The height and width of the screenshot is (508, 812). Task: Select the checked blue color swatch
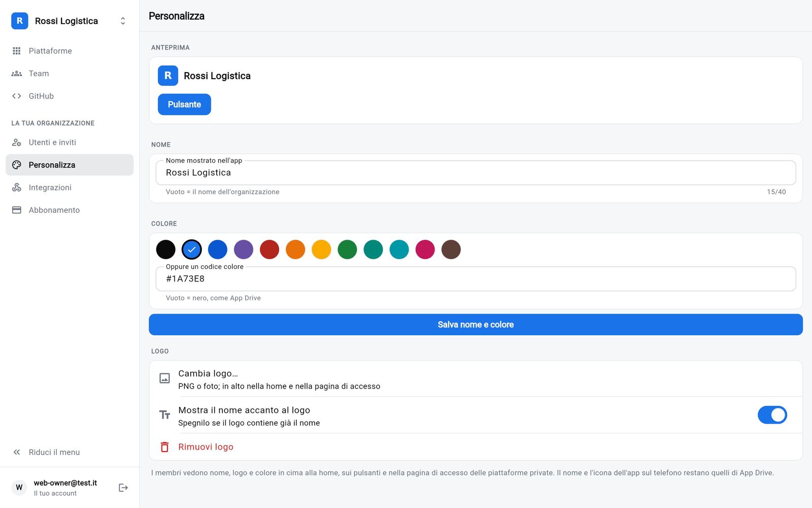(192, 249)
